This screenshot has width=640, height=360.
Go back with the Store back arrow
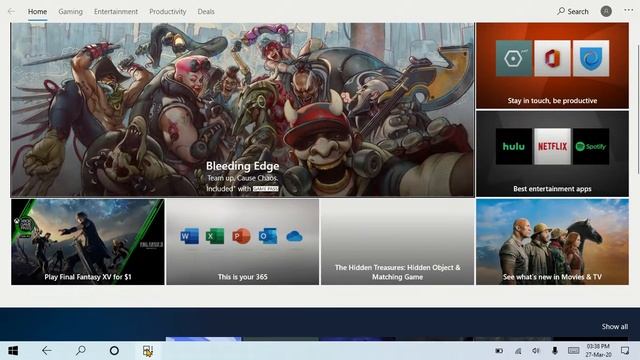coord(11,11)
